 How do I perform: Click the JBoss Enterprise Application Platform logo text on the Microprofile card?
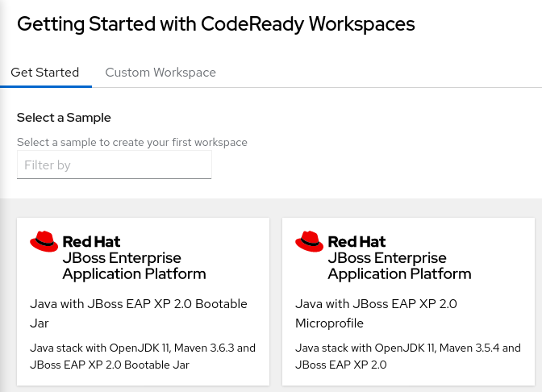(399, 266)
